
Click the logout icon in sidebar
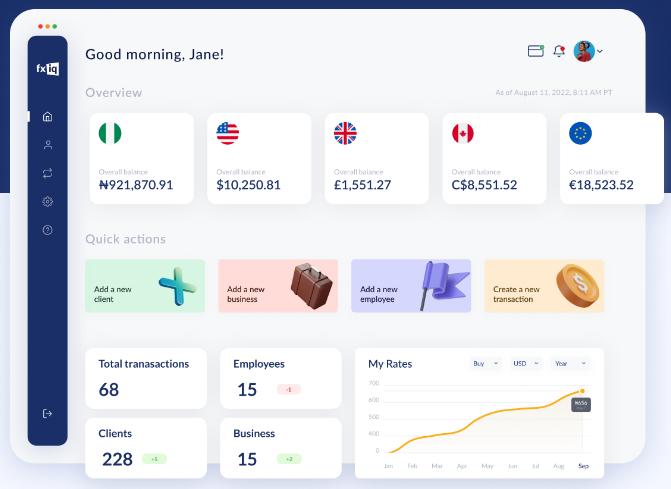coord(48,413)
